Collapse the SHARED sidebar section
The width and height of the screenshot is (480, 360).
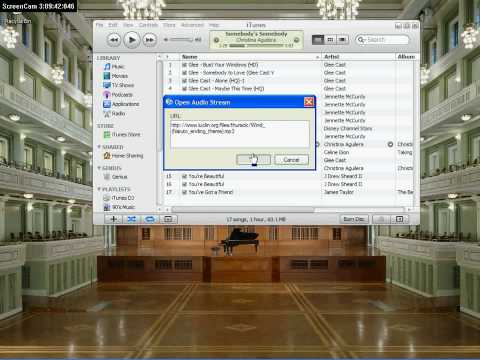(x=99, y=147)
